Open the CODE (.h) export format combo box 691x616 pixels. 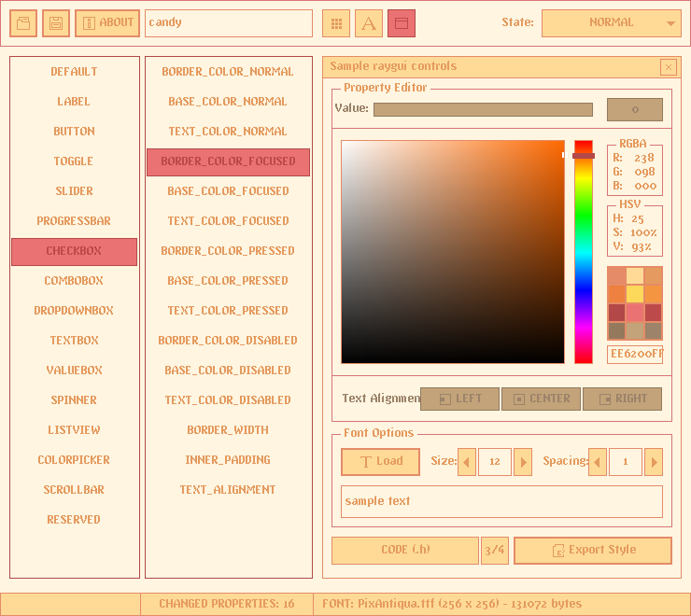pos(405,551)
